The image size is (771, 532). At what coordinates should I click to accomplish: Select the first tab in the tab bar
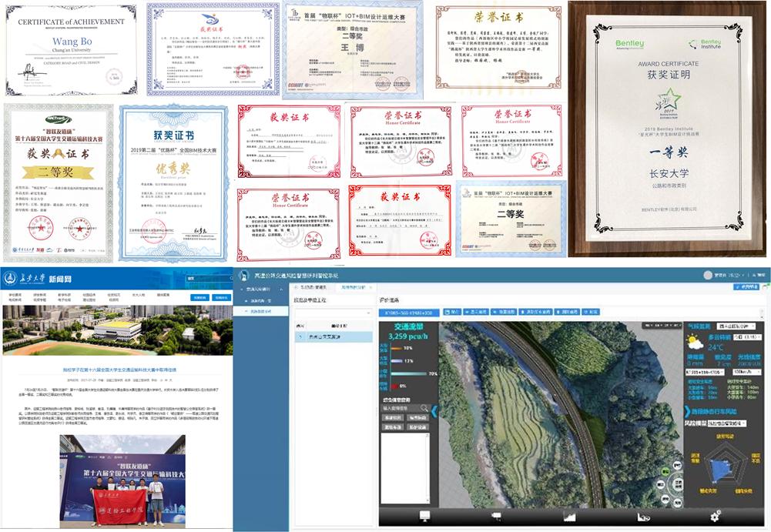tap(313, 287)
